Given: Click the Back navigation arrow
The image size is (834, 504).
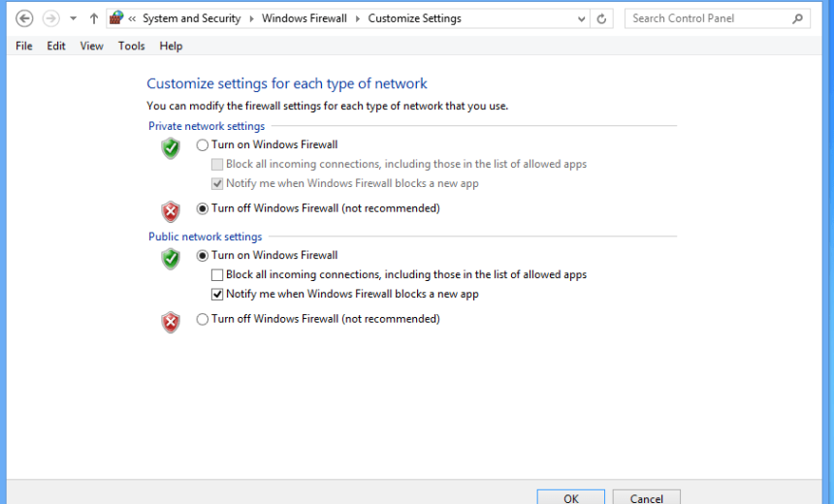Looking at the screenshot, I should (x=24, y=18).
